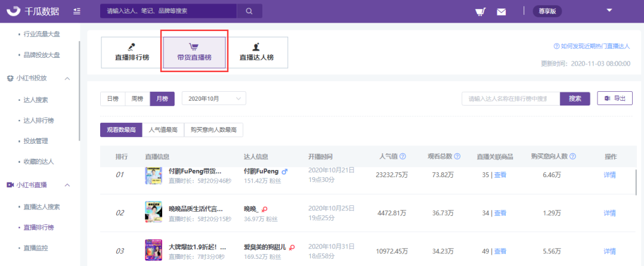Open 详情 for rank 03
The width and height of the screenshot is (644, 266).
(x=609, y=251)
